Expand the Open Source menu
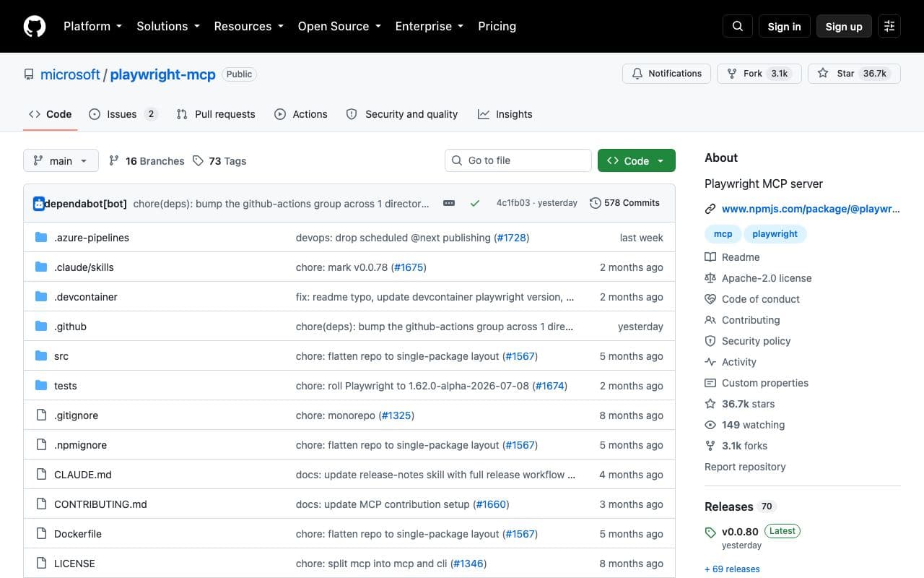 tap(339, 26)
